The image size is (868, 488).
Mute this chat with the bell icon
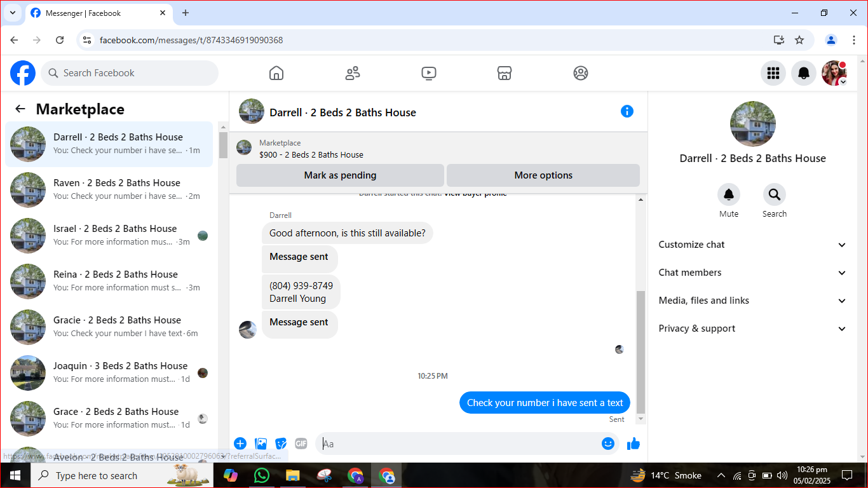729,194
